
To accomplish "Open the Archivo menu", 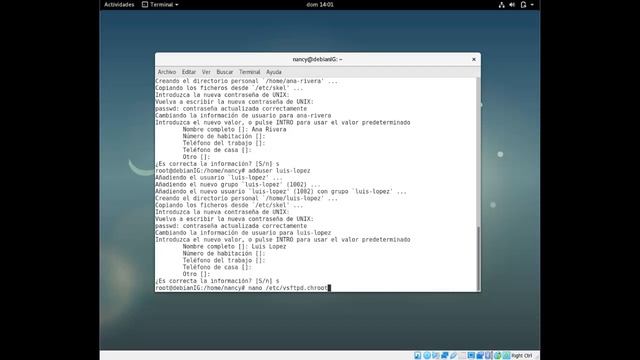I will click(167, 72).
